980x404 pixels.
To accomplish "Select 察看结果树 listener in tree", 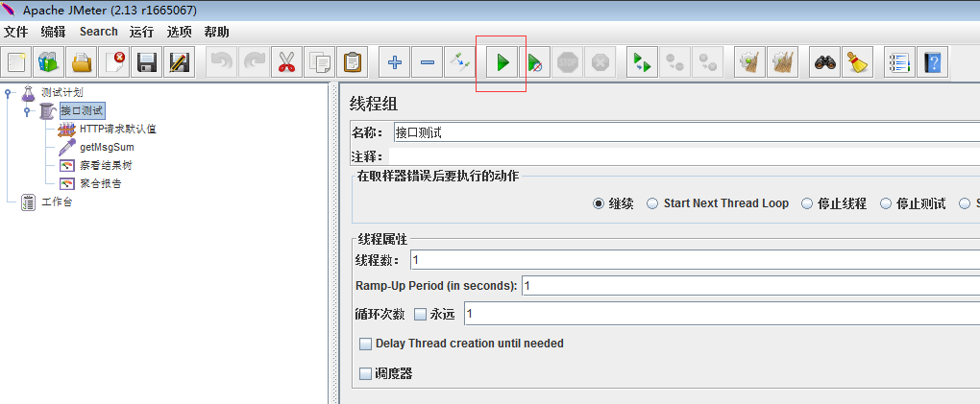I will click(106, 165).
